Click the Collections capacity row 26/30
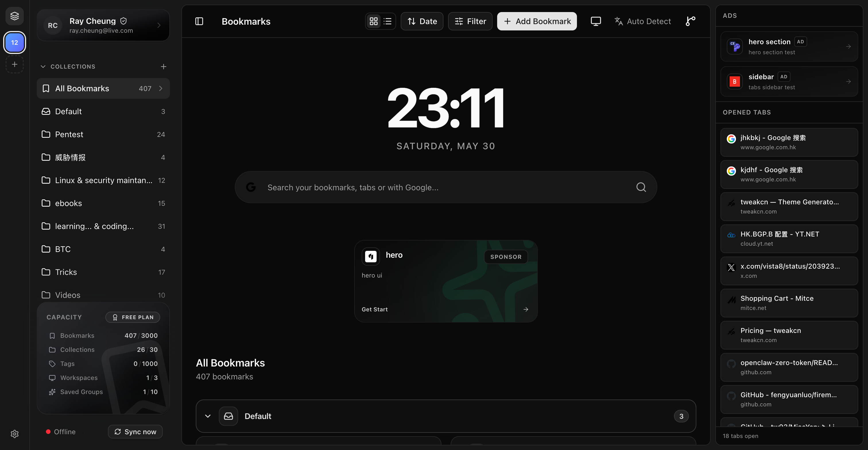 [x=103, y=350]
